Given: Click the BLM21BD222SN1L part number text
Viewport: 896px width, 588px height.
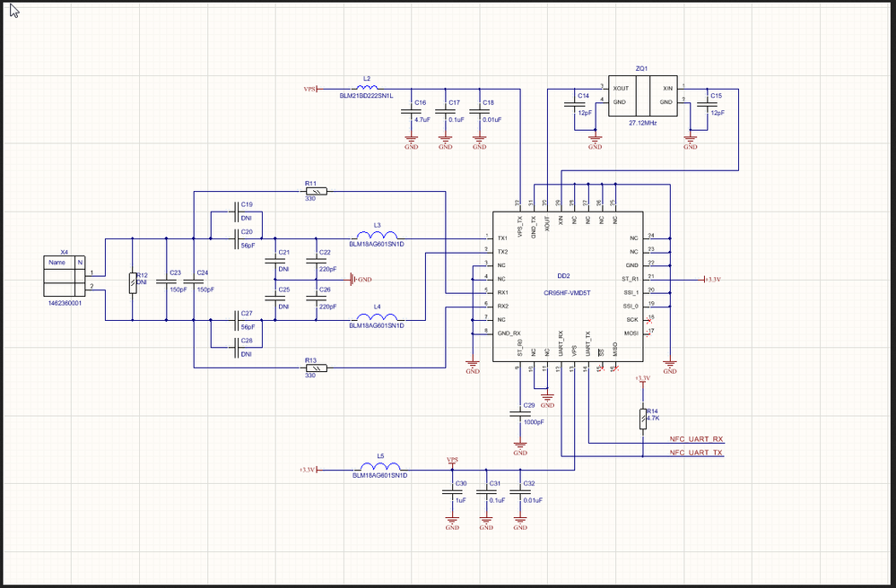Looking at the screenshot, I should click(x=366, y=97).
